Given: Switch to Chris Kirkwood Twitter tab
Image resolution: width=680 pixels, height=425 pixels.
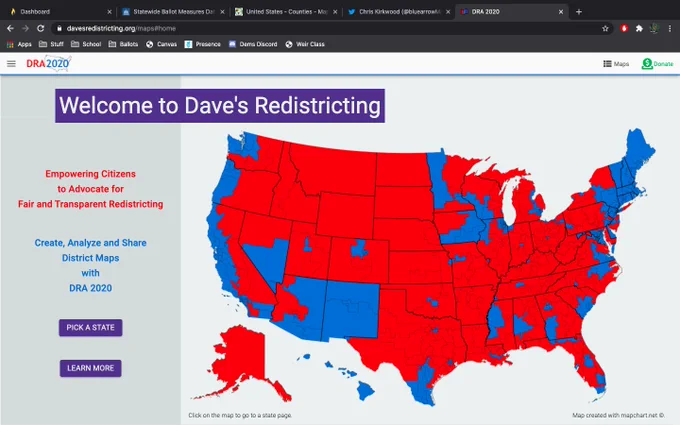Looking at the screenshot, I should (x=399, y=12).
